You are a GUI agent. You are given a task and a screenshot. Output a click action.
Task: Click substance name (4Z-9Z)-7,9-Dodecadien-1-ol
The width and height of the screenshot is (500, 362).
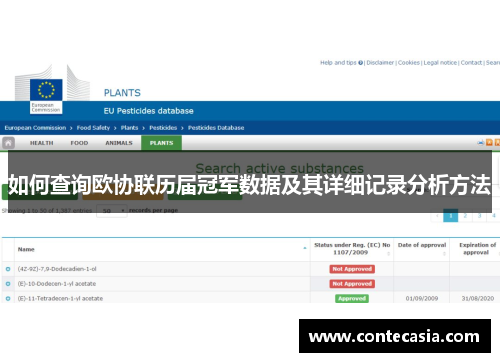(57, 269)
